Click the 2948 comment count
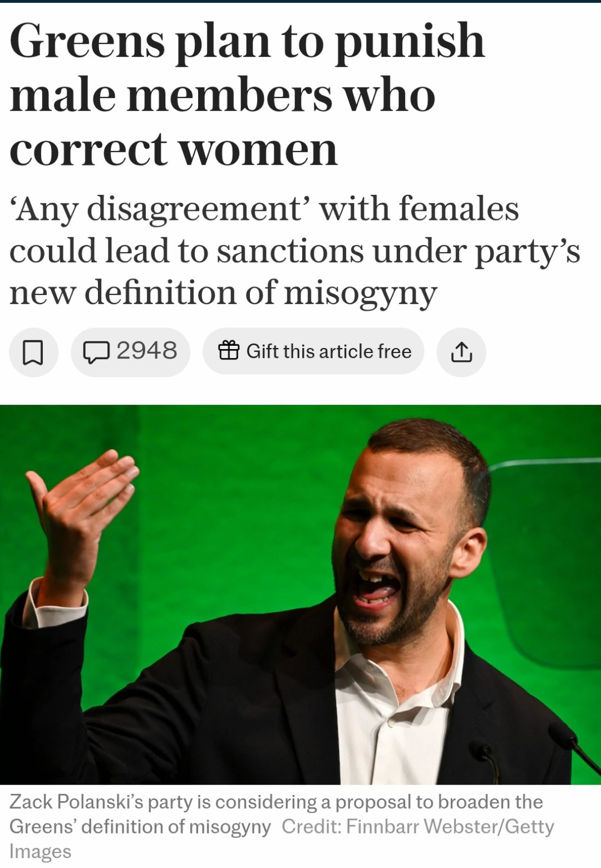This screenshot has height=868, width=601. (147, 351)
